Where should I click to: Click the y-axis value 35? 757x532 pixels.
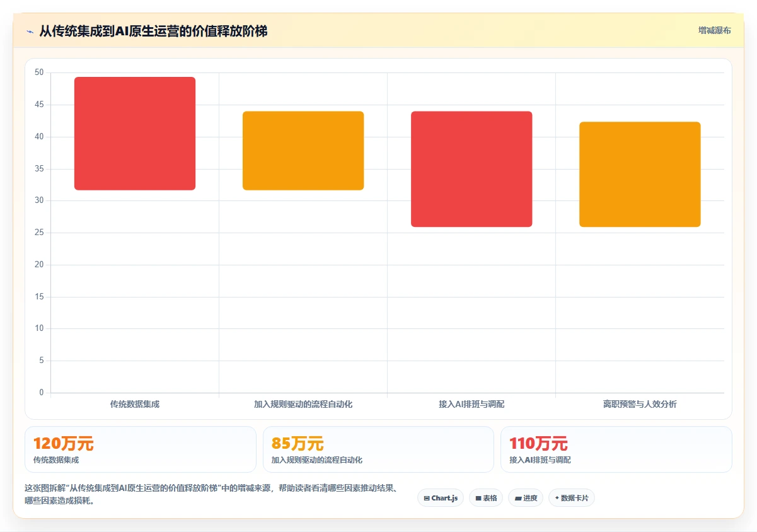(x=39, y=169)
